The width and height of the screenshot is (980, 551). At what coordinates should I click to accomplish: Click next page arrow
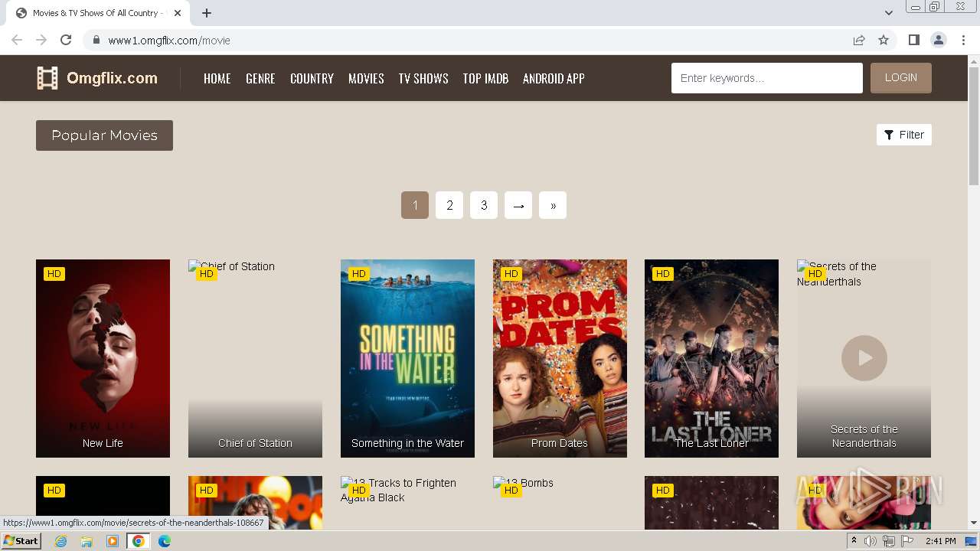click(518, 205)
